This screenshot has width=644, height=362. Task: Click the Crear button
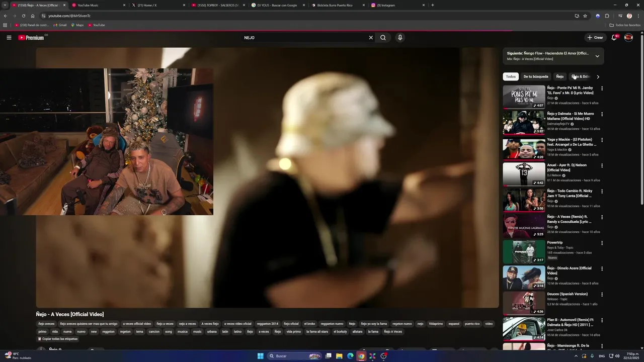[x=595, y=38]
